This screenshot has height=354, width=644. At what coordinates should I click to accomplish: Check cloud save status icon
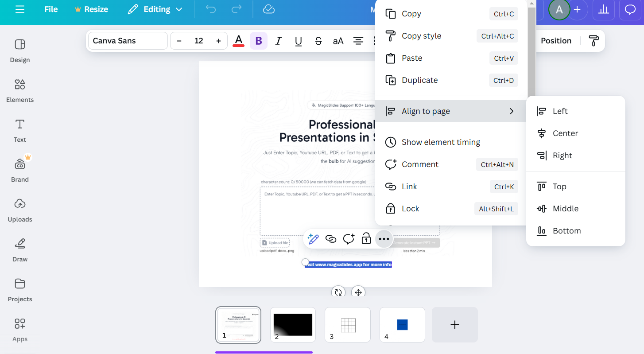click(269, 9)
